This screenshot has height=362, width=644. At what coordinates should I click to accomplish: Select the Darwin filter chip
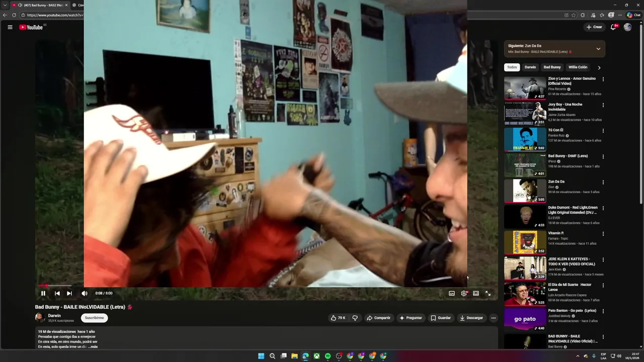(x=530, y=67)
